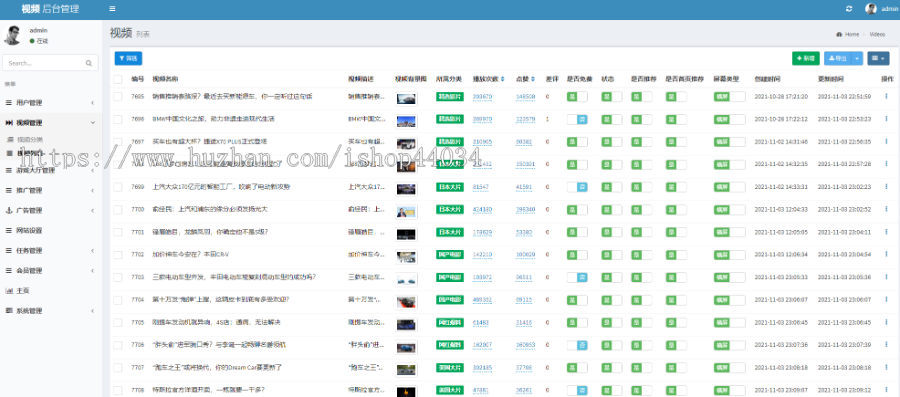Click the 导出 export button

click(838, 59)
